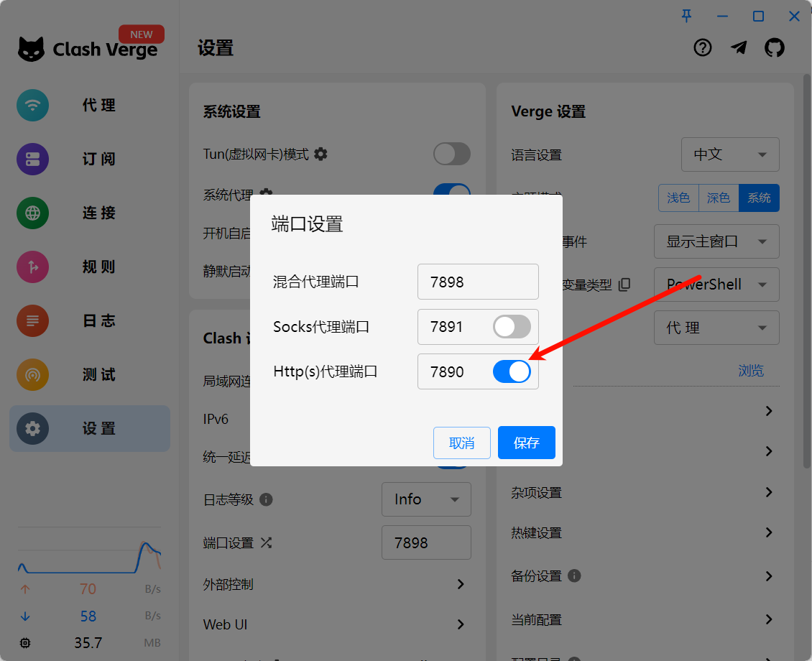Click the backup settings info icon

573,576
